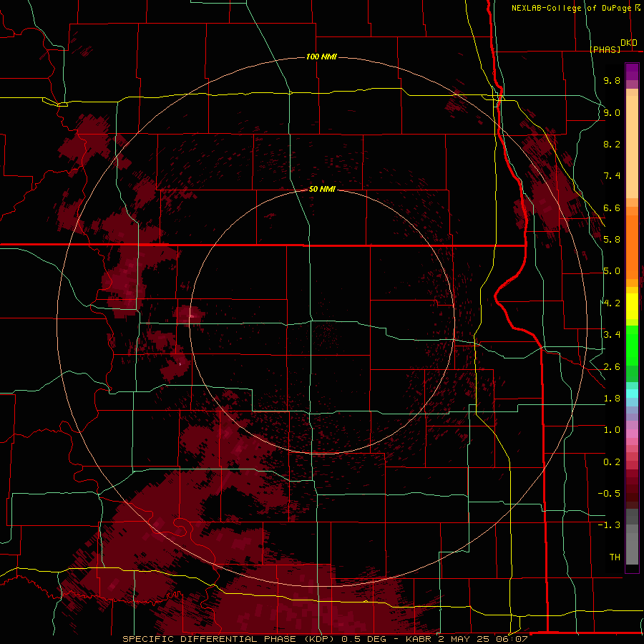Click the 6.6 color scale value

pos(612,208)
